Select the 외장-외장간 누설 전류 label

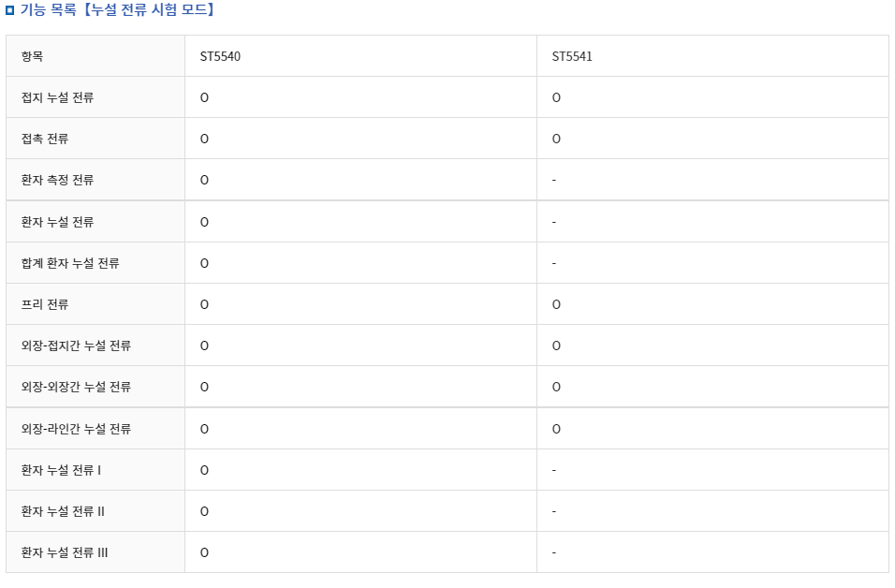pyautogui.click(x=76, y=387)
